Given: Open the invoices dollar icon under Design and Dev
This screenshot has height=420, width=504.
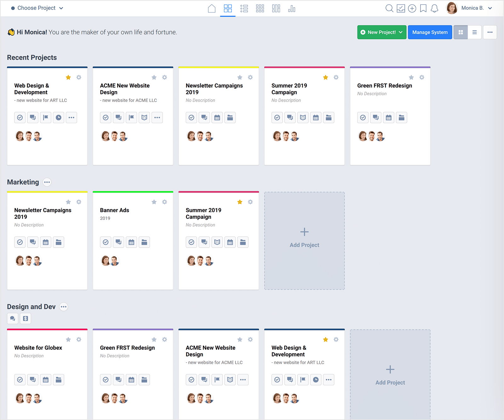Looking at the screenshot, I should (26, 319).
